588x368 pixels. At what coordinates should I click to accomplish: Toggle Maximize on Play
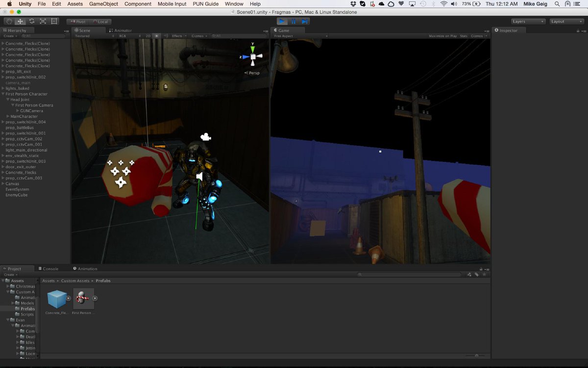click(442, 36)
